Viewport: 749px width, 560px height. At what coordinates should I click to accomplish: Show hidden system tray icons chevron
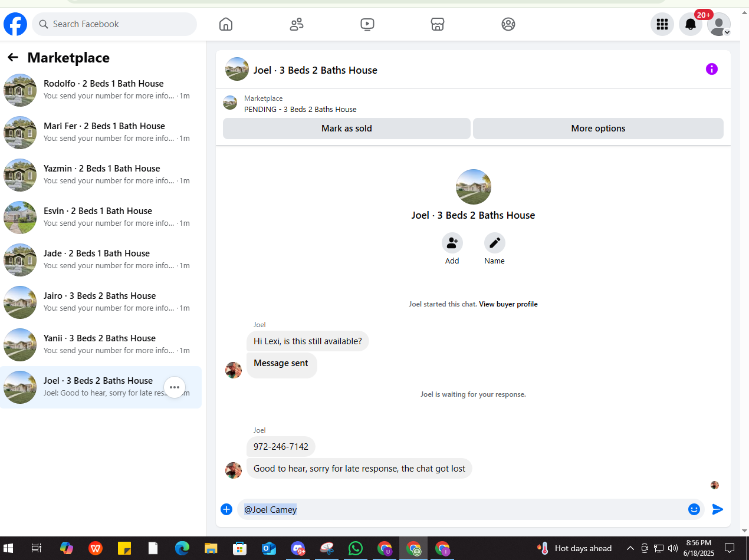click(x=630, y=548)
